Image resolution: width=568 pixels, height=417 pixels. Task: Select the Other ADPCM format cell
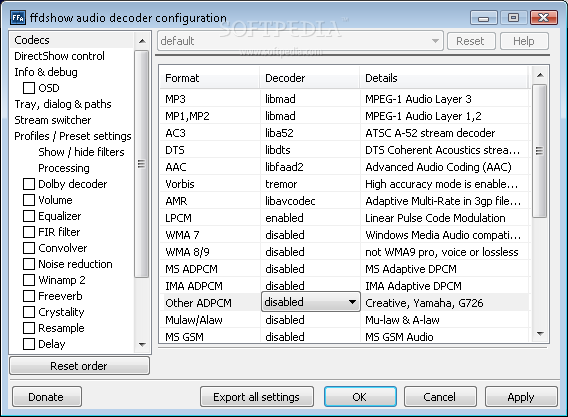tap(199, 303)
